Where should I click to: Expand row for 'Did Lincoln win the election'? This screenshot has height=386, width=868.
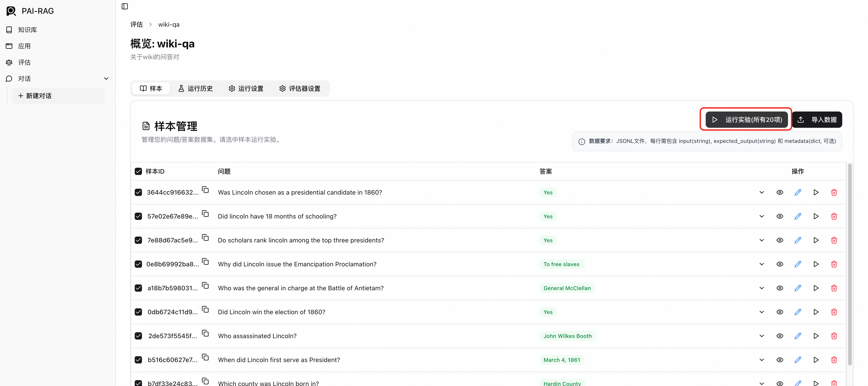click(x=762, y=312)
